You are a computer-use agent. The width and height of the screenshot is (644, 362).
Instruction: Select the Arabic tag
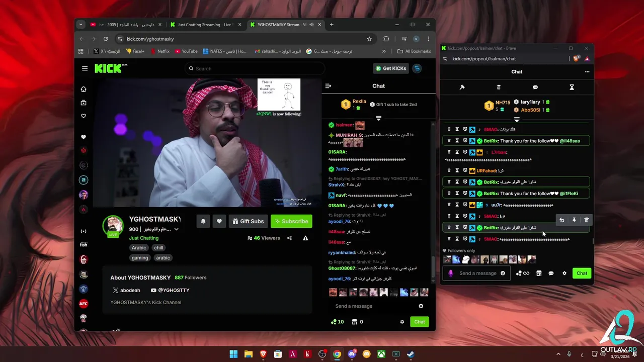pos(139,248)
